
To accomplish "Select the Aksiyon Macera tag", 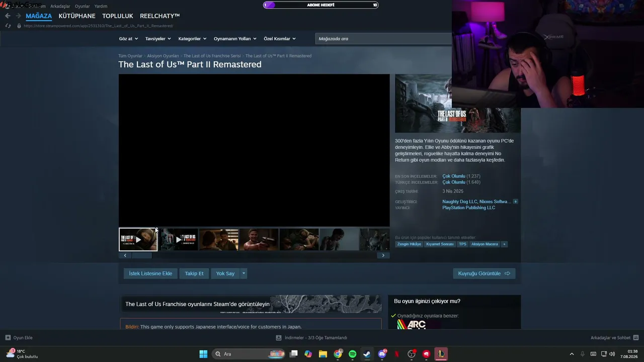I will (x=485, y=244).
